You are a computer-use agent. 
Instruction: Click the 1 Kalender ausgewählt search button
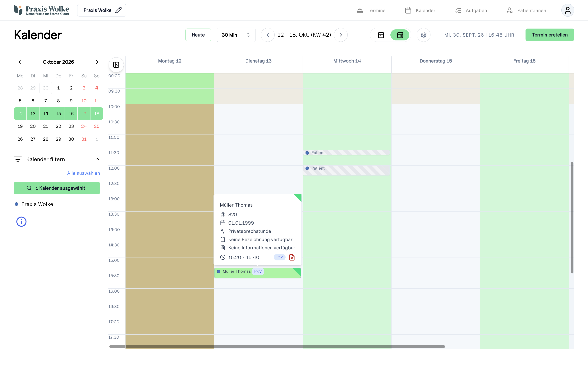57,188
